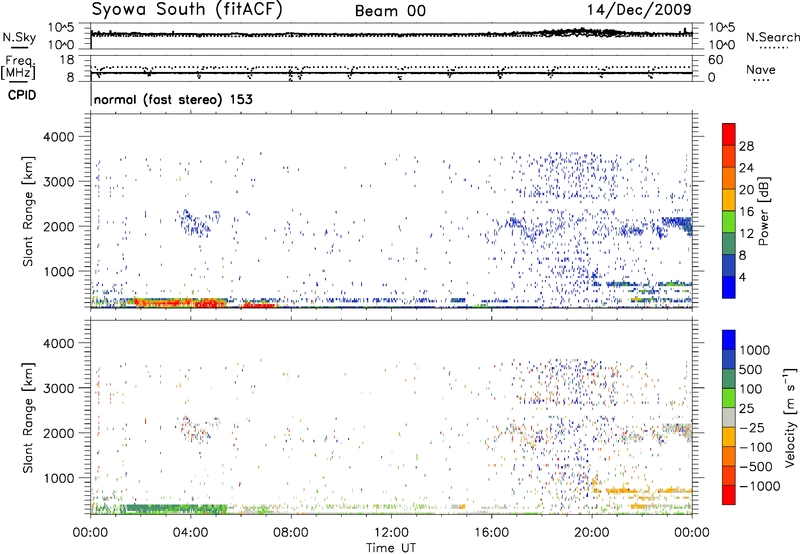The image size is (800, 554).
Task: Click the '28' Power colorbar tick label
Action: (746, 146)
